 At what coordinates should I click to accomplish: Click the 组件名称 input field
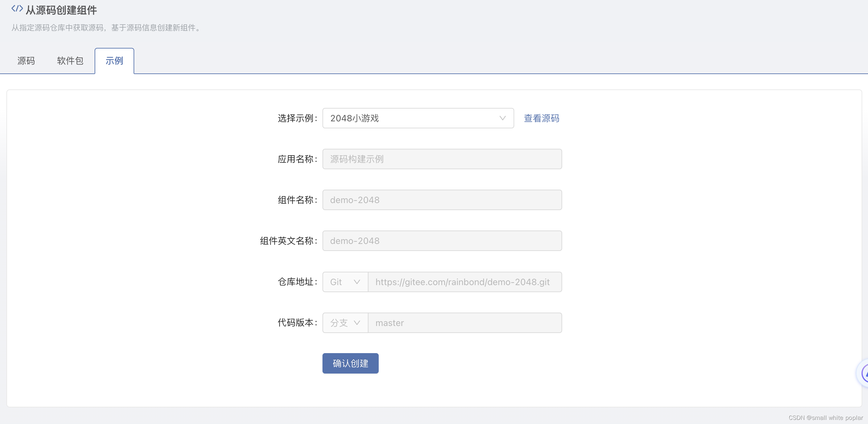pyautogui.click(x=442, y=200)
